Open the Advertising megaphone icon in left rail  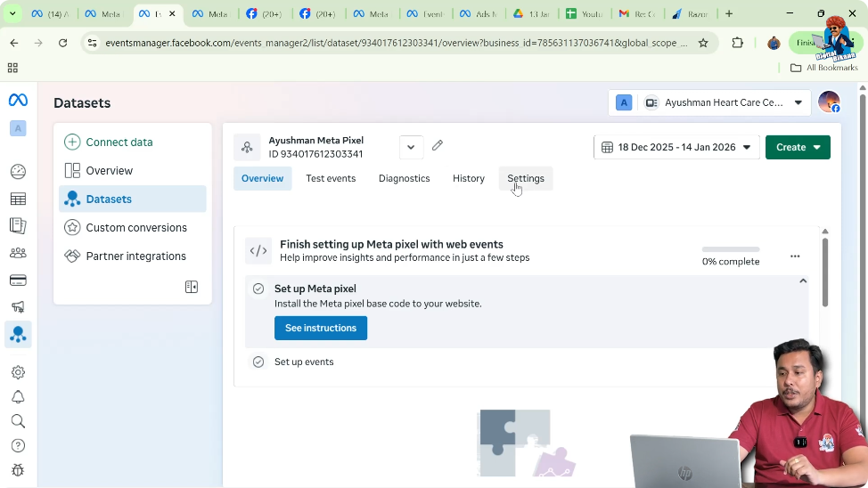18,307
